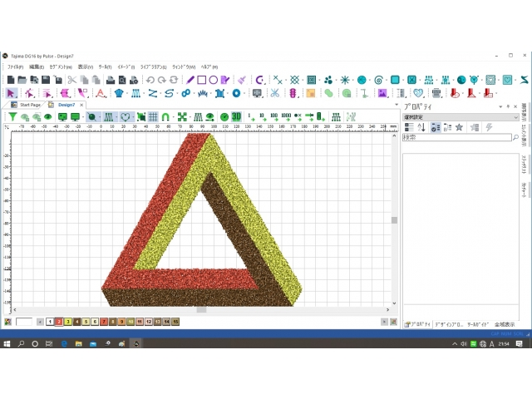Viewport: 532px width, 399px height.
Task: Click the magenta thread spool icon
Action: [293, 93]
